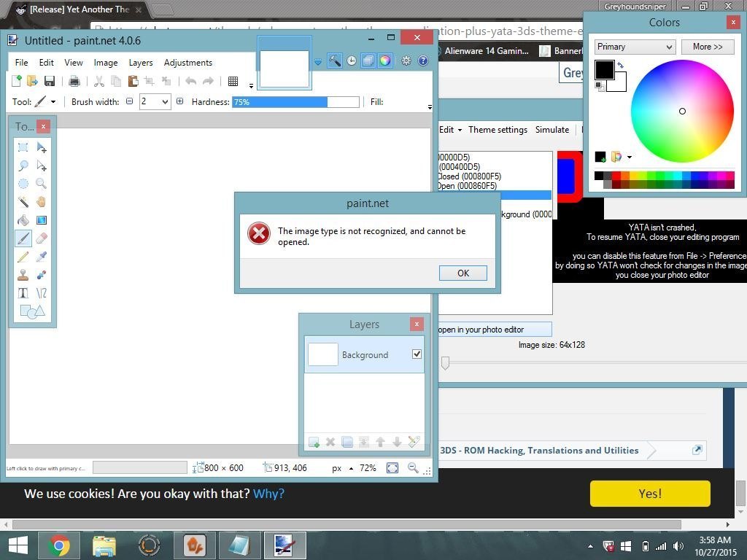Add a new layer in Layers panel
The height and width of the screenshot is (560, 747).
tap(314, 443)
